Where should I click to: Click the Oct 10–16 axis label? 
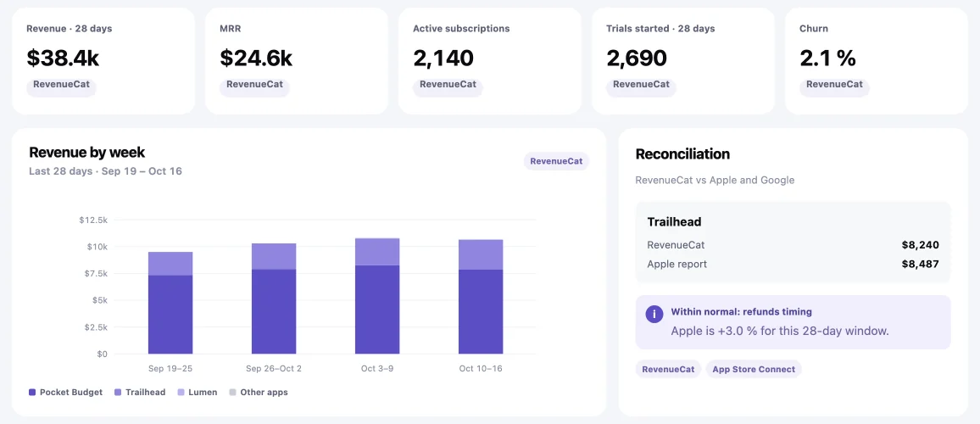click(481, 368)
